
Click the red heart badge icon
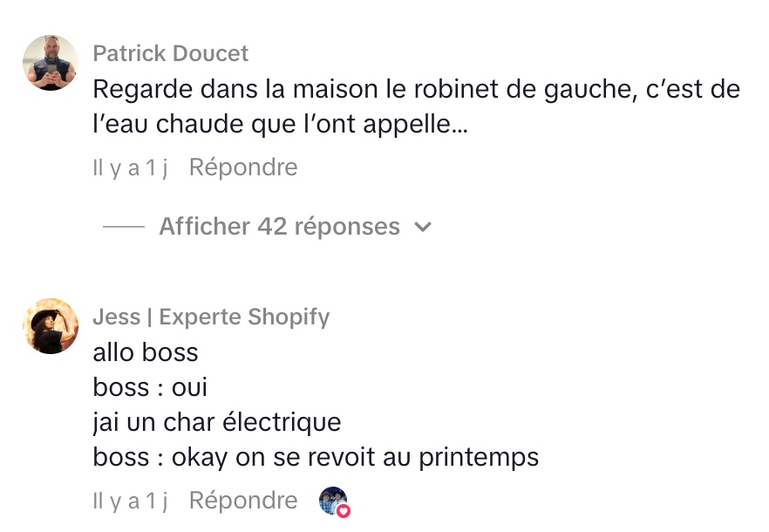point(344,510)
